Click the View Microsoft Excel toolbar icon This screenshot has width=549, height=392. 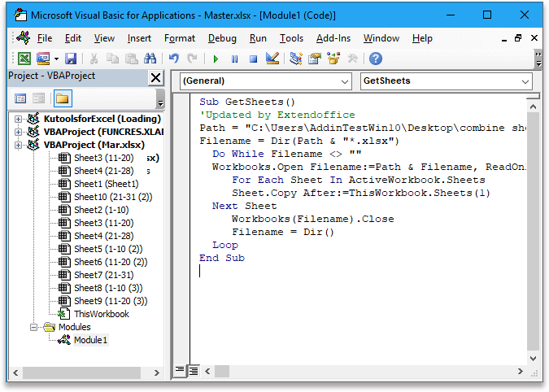point(24,59)
